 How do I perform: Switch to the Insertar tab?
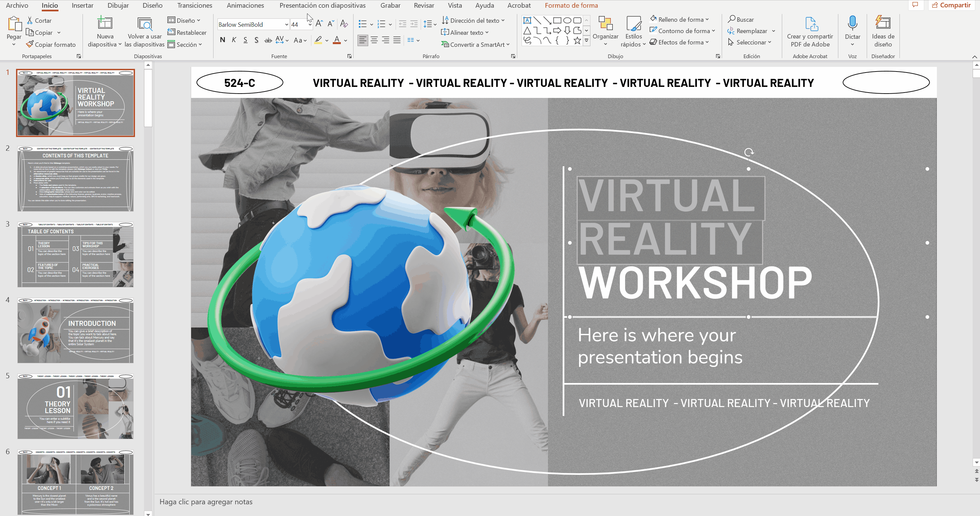pyautogui.click(x=83, y=5)
